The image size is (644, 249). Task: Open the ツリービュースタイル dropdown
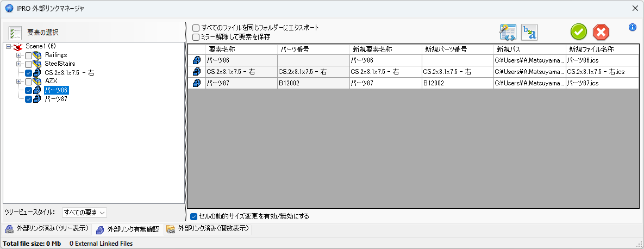coord(84,213)
